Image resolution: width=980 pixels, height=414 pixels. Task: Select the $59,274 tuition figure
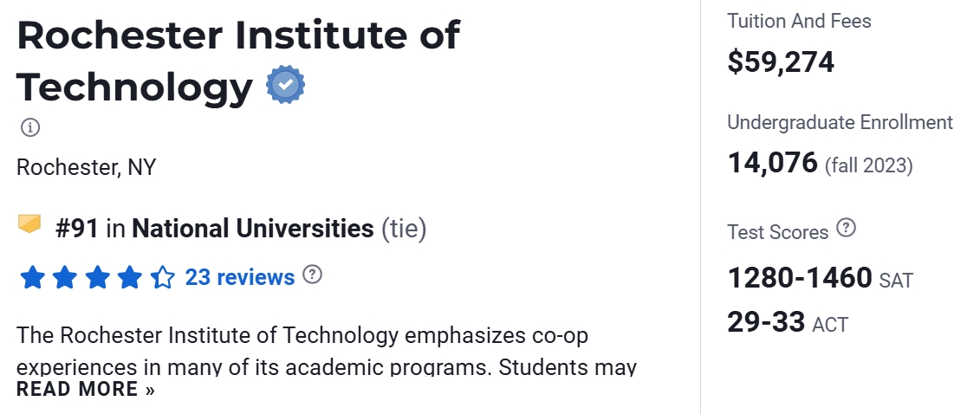point(781,62)
